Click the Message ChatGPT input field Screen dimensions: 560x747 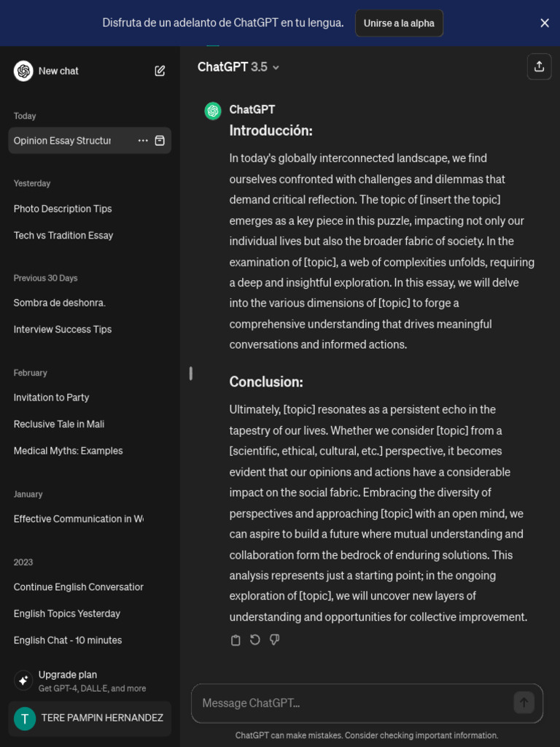[354, 703]
